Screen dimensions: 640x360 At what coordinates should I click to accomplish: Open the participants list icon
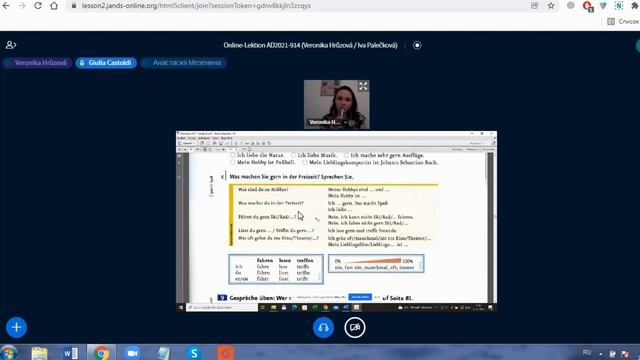(11, 45)
